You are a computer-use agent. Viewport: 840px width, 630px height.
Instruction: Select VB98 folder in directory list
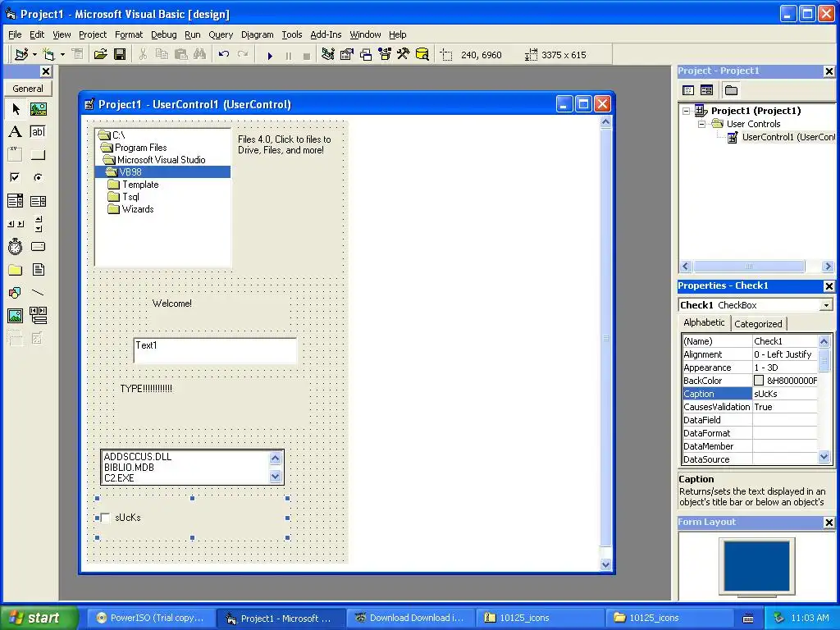click(163, 172)
